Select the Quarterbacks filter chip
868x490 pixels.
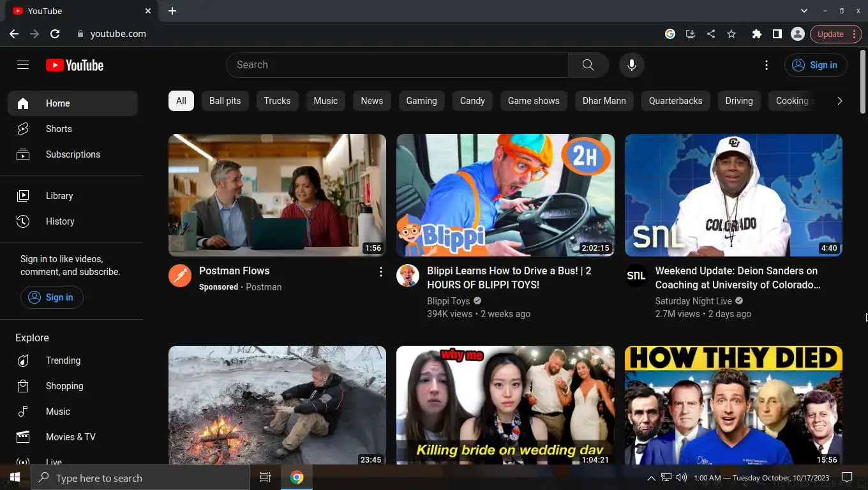[x=676, y=101]
